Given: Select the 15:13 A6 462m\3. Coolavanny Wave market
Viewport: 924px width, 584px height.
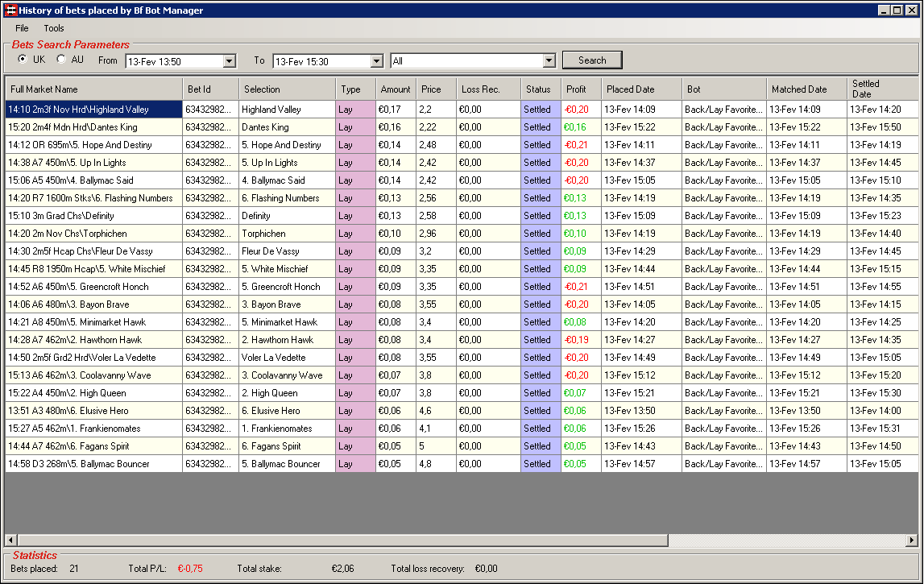Looking at the screenshot, I should [93, 375].
